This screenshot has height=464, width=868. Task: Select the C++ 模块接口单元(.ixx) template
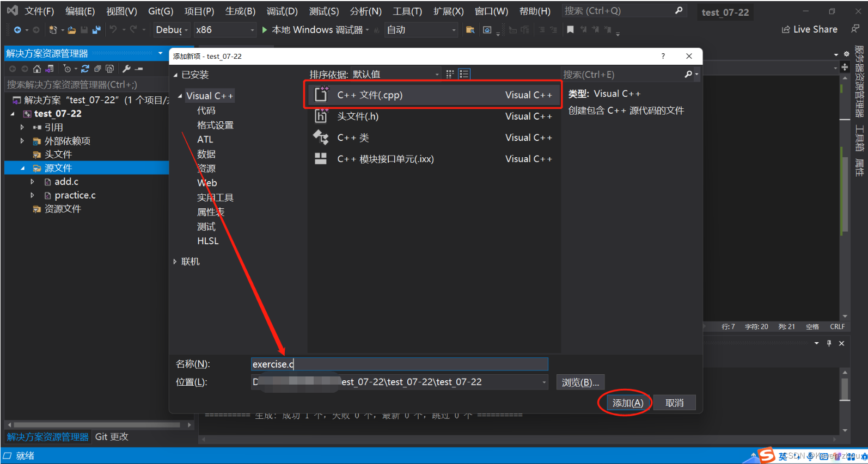pos(434,159)
